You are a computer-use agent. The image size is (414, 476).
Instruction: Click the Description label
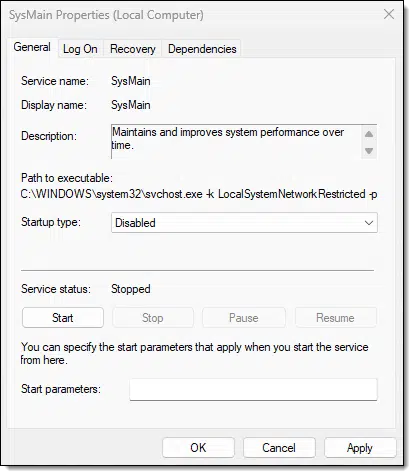coord(49,136)
